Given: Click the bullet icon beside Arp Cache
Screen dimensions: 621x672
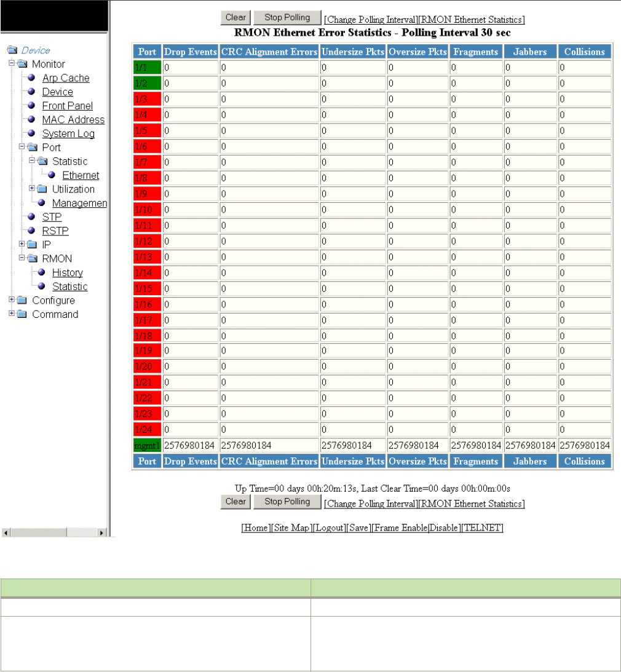Looking at the screenshot, I should (31, 77).
